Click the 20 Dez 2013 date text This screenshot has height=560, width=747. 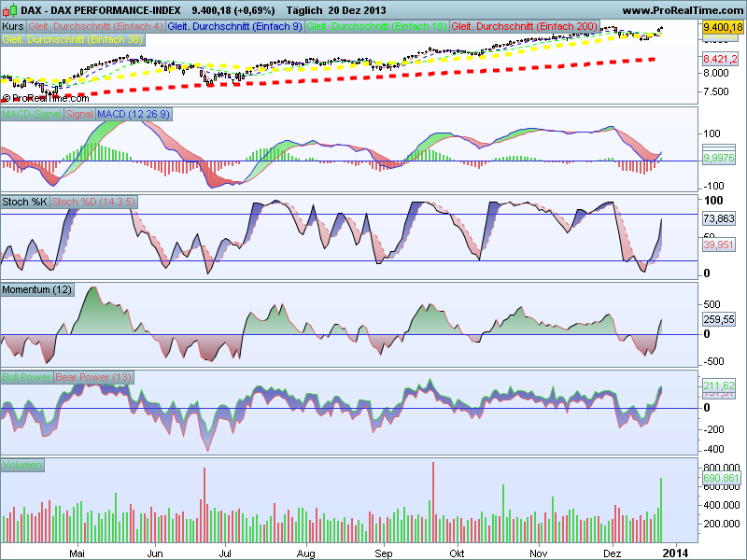pos(357,10)
